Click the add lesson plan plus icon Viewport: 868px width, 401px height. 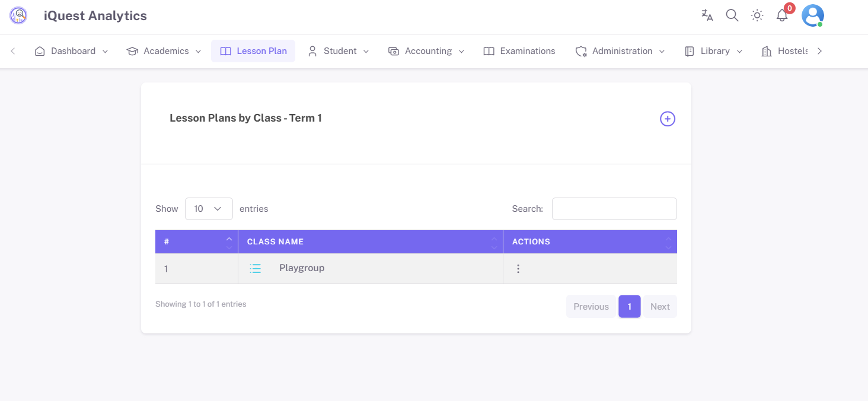click(x=668, y=119)
